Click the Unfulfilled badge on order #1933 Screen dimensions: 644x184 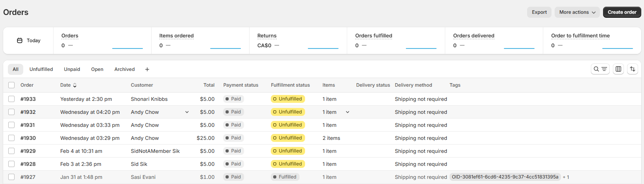[x=288, y=99]
